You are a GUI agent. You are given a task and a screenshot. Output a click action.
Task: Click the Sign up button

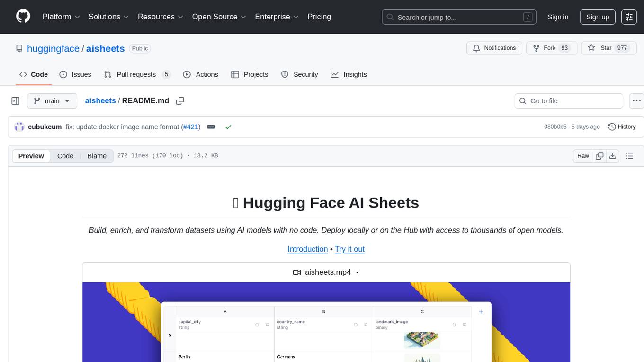tap(598, 17)
